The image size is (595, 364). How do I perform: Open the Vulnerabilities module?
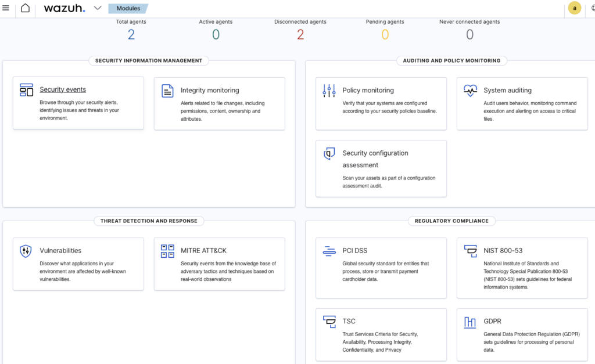pos(60,251)
